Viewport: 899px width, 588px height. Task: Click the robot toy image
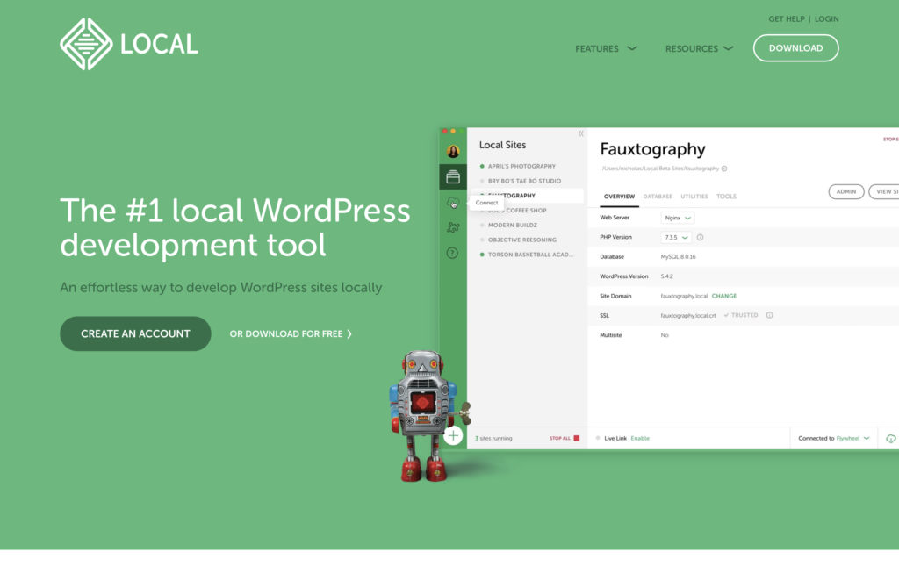coord(428,417)
